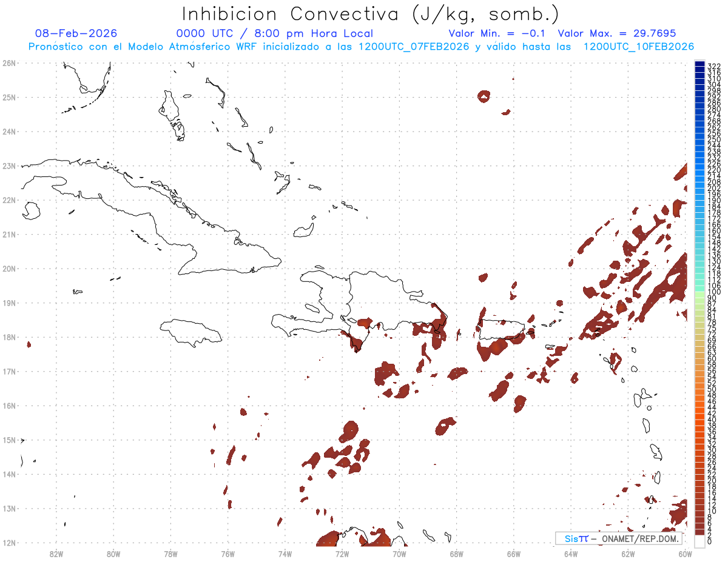Click the 14N latitude label
Image resolution: width=728 pixels, height=562 pixels.
(x=8, y=474)
